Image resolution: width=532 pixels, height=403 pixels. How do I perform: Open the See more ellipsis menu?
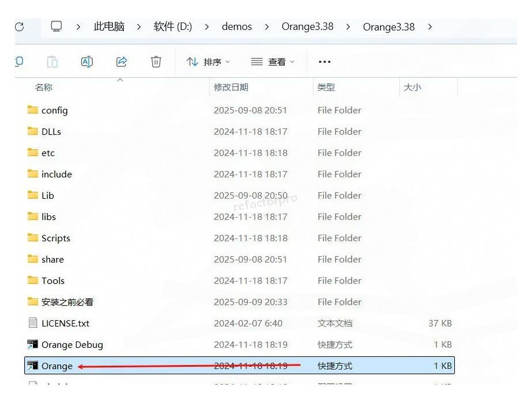324,62
